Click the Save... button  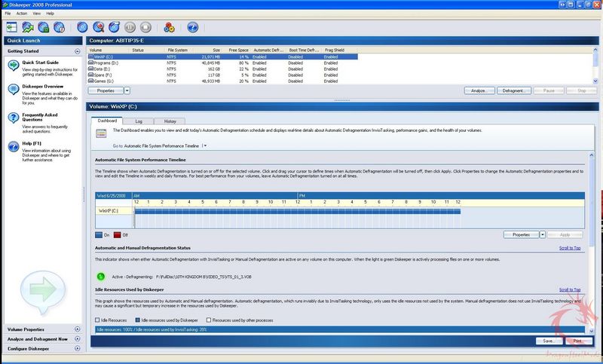point(548,341)
